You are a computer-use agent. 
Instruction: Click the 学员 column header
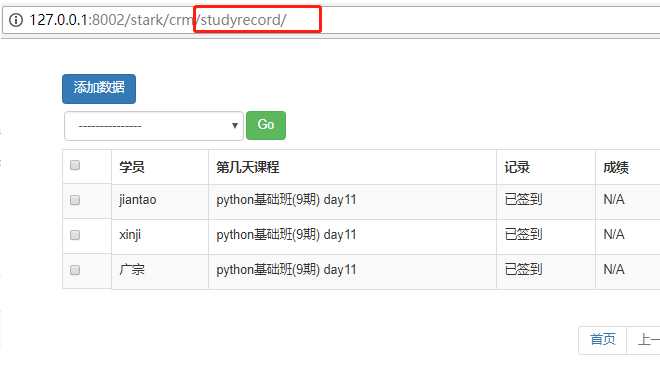[132, 167]
